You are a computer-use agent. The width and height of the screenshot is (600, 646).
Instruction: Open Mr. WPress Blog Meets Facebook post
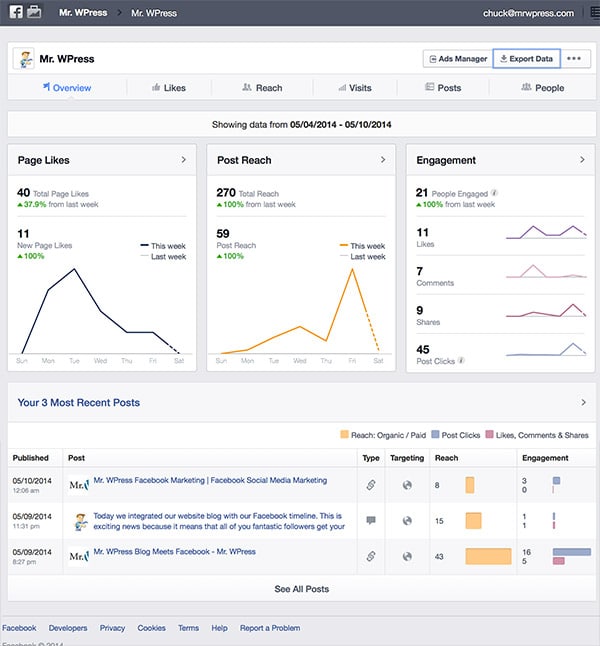coord(174,551)
